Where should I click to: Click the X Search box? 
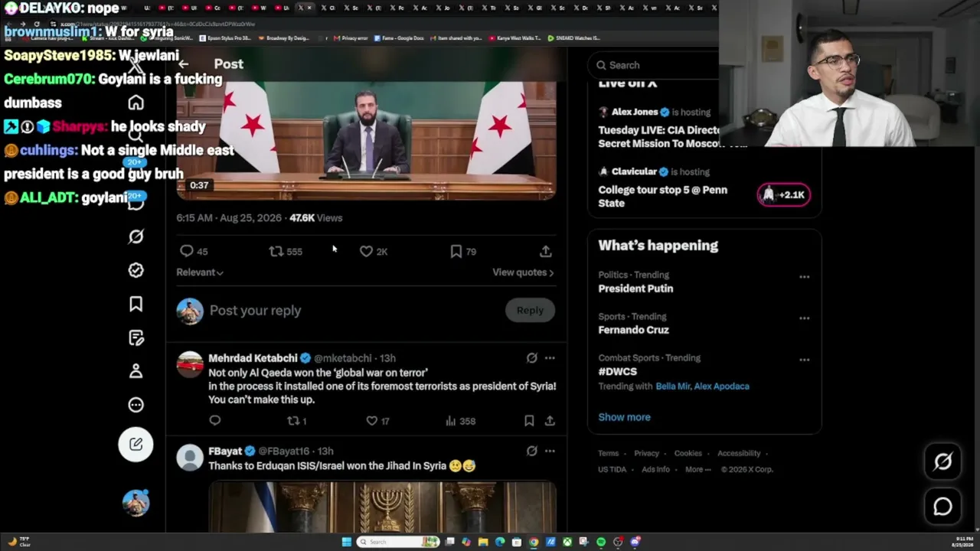point(655,65)
